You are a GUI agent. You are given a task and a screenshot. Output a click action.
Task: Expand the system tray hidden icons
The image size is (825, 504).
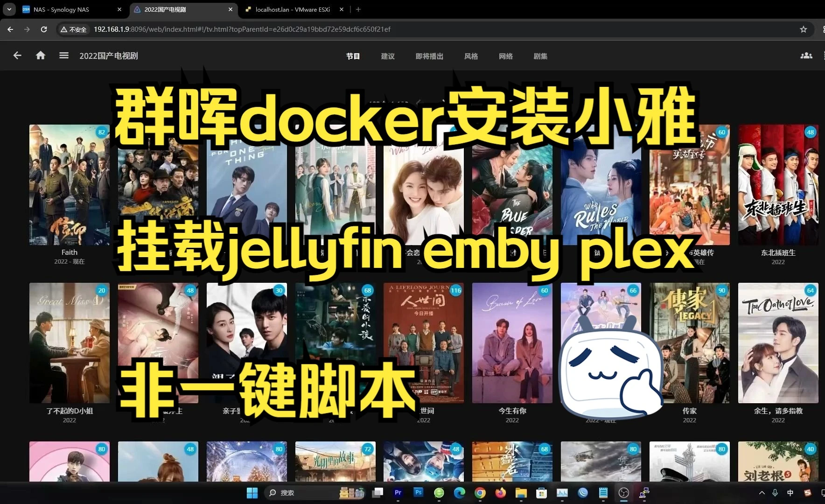(x=762, y=493)
